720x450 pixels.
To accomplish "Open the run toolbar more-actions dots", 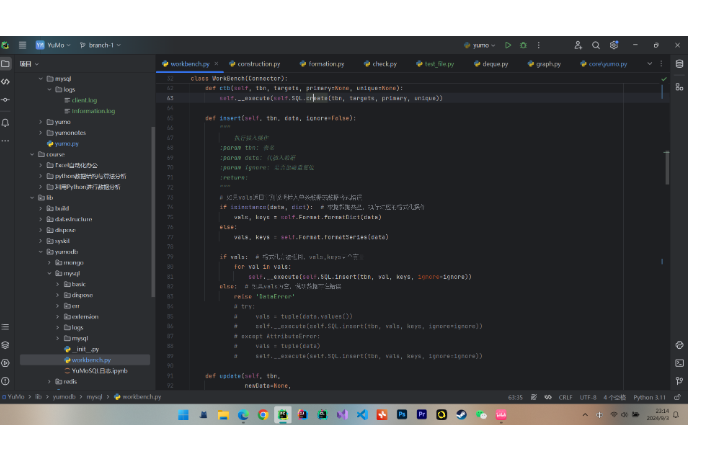I will point(539,45).
